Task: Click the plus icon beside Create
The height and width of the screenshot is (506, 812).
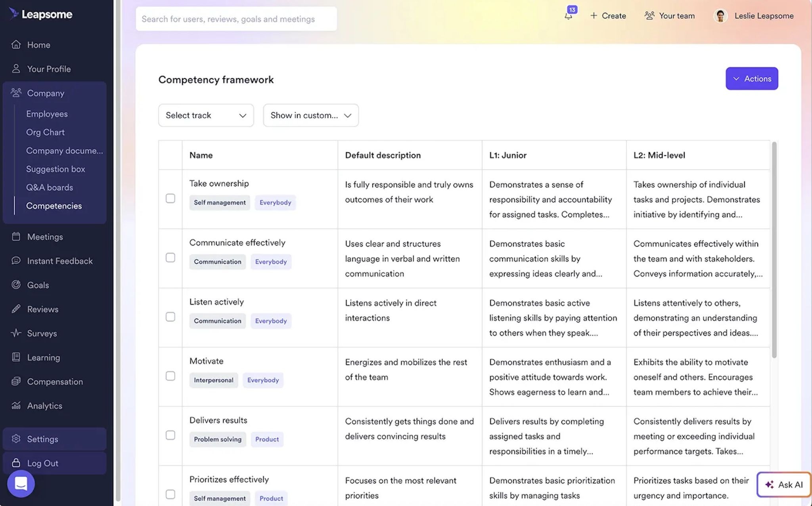Action: point(594,15)
